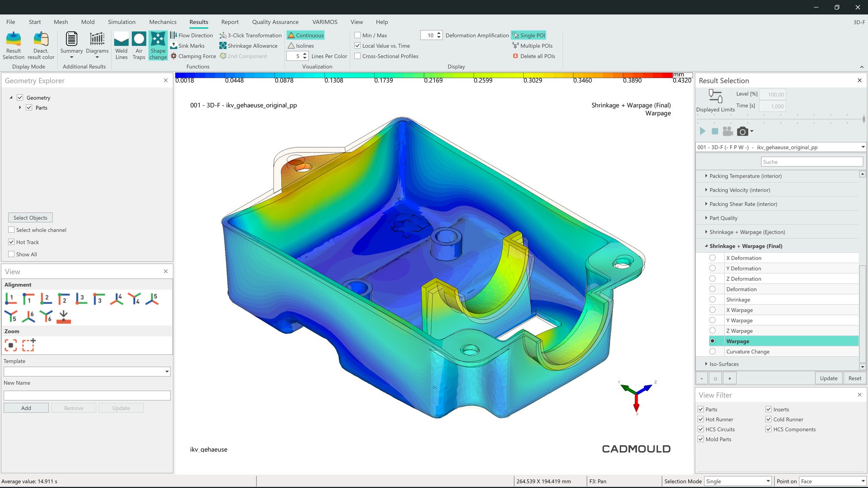Image resolution: width=868 pixels, height=488 pixels.
Task: Open the Selection Mode dropdown
Action: [x=768, y=481]
